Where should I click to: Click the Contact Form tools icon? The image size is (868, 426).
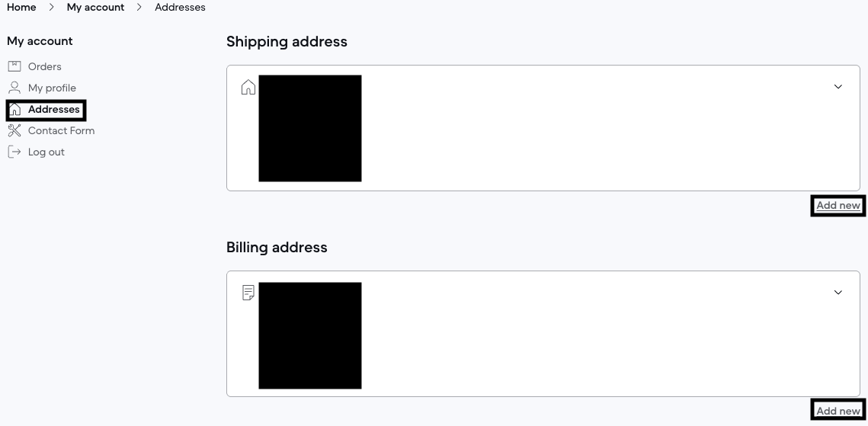[14, 130]
